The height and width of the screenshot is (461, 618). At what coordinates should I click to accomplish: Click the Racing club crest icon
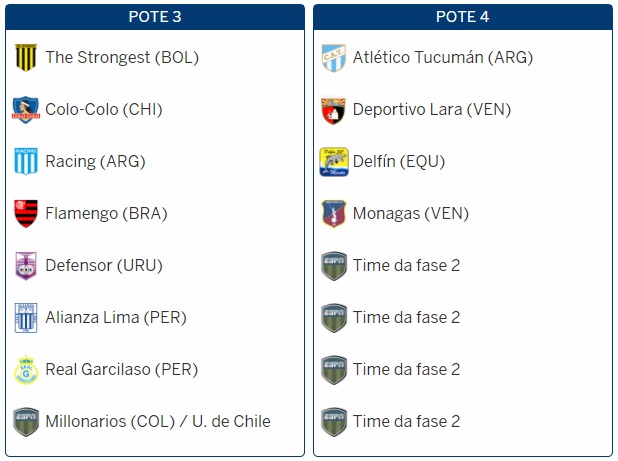(25, 162)
